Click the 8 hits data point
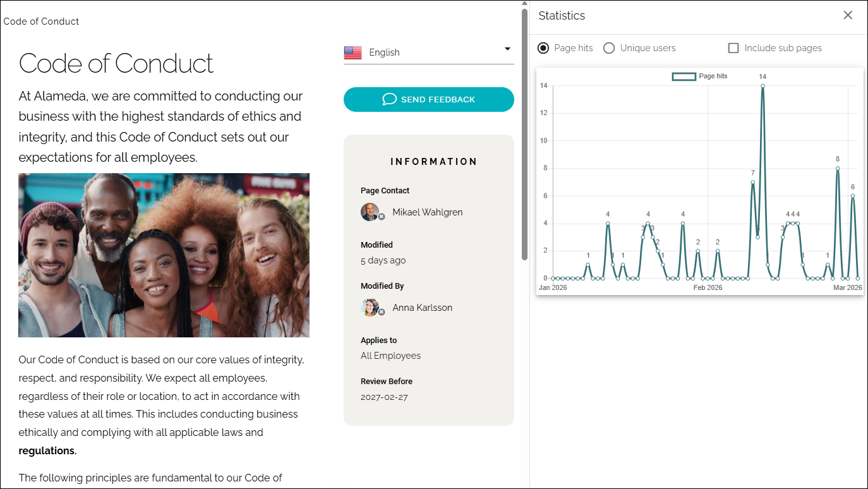 pos(838,168)
